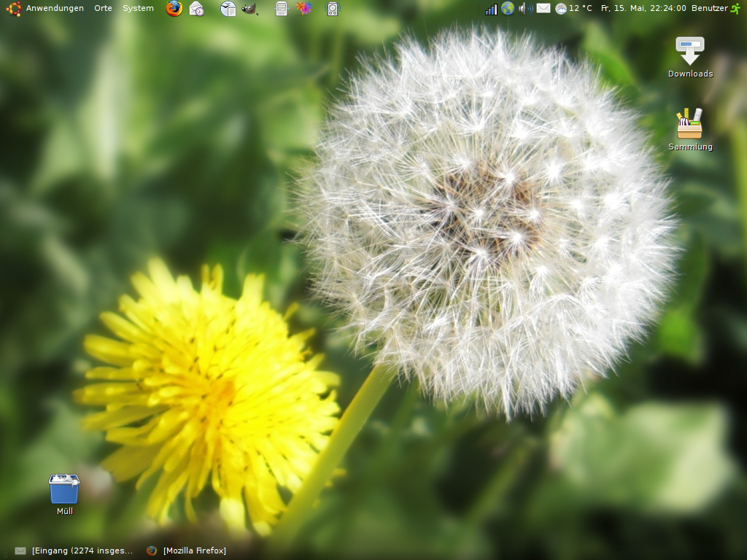Open the Orte menu
Image resolution: width=747 pixels, height=560 pixels.
click(x=102, y=8)
